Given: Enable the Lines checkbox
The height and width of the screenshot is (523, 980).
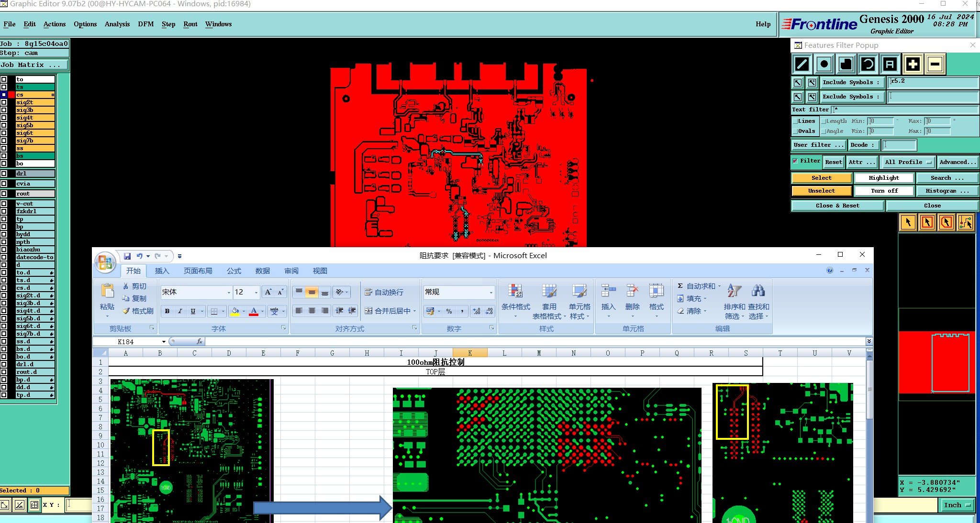Looking at the screenshot, I should click(795, 121).
